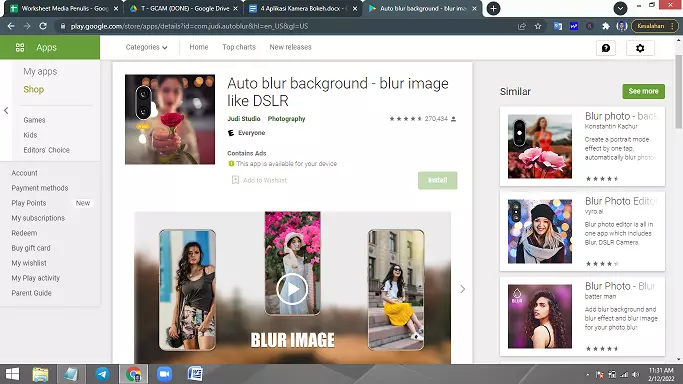The image size is (683, 384).
Task: Open a new browser tab
Action: (493, 8)
